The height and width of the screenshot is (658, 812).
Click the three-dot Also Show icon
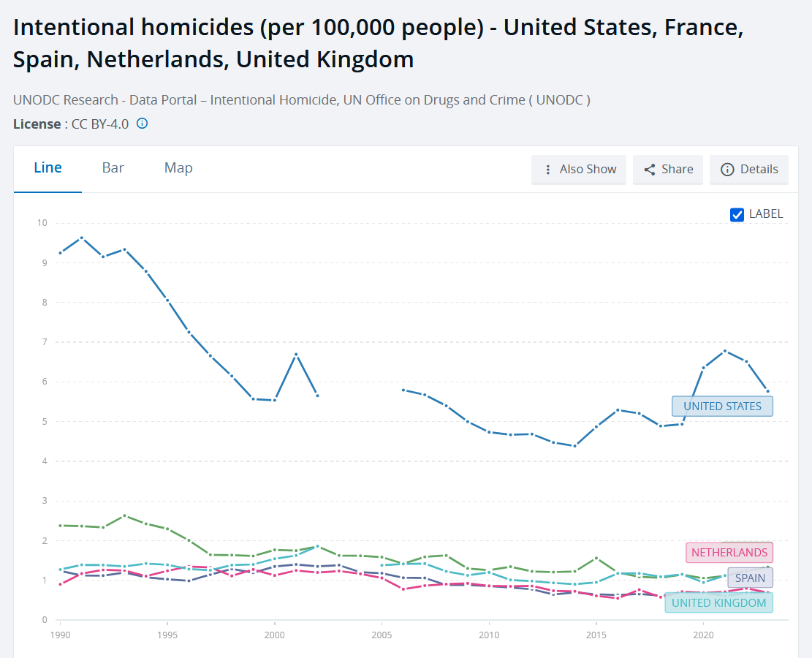[x=548, y=170]
